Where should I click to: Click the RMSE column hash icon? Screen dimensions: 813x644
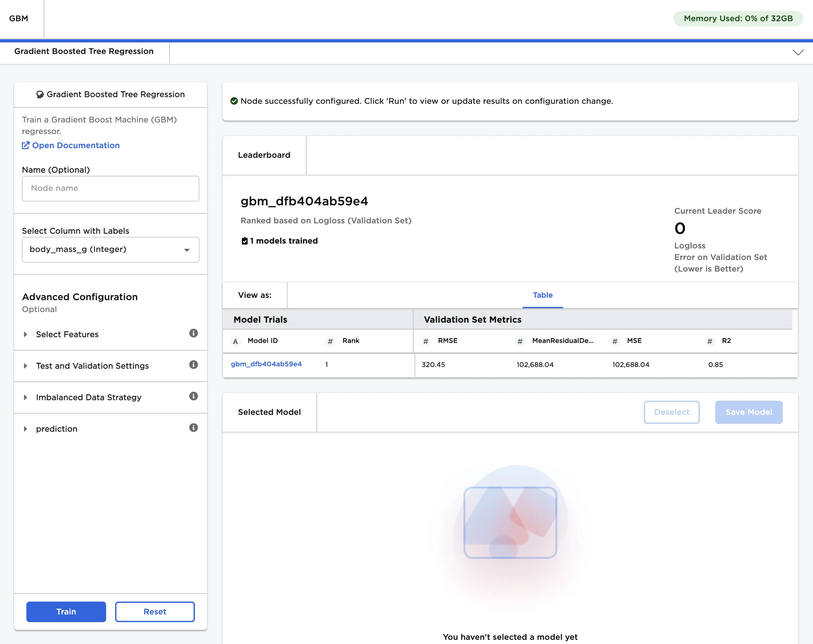pos(426,341)
